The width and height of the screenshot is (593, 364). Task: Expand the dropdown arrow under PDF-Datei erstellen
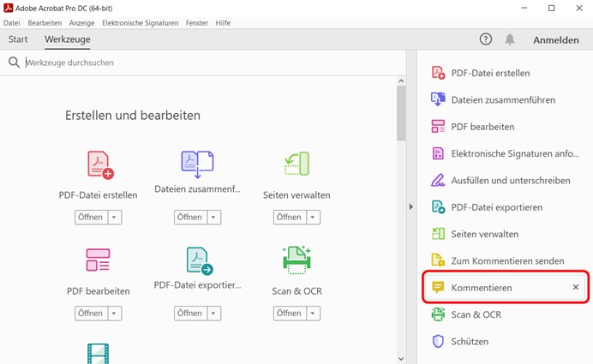point(114,218)
